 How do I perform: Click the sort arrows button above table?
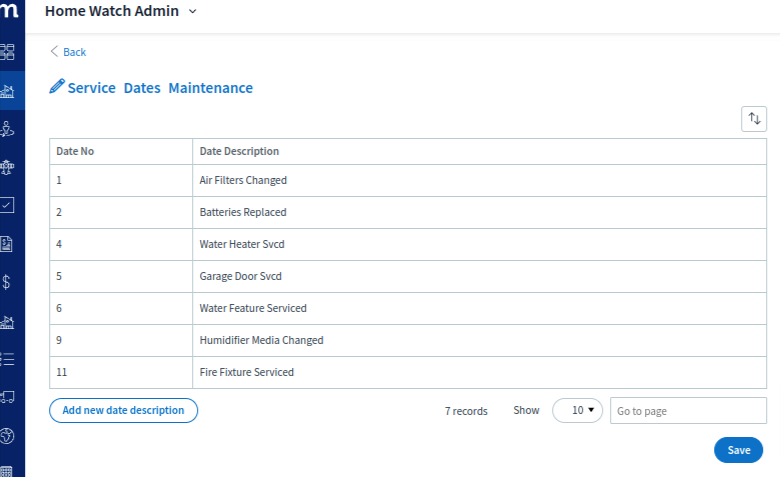[754, 119]
